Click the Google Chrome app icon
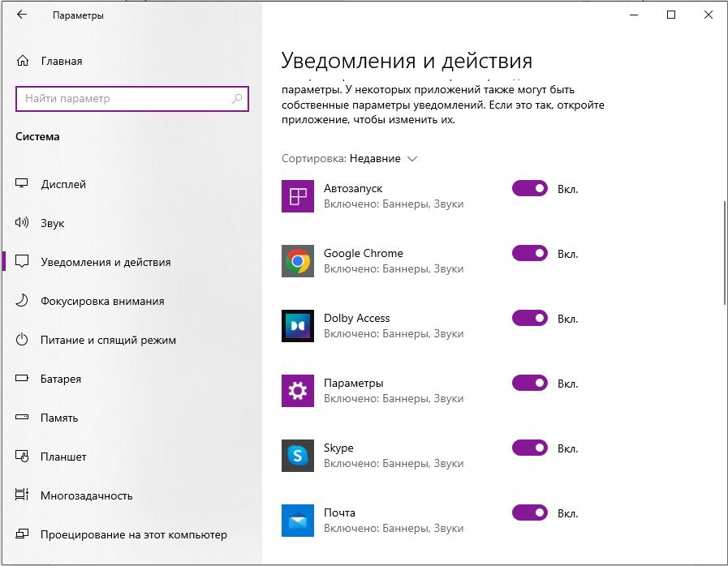The height and width of the screenshot is (566, 728). (298, 261)
